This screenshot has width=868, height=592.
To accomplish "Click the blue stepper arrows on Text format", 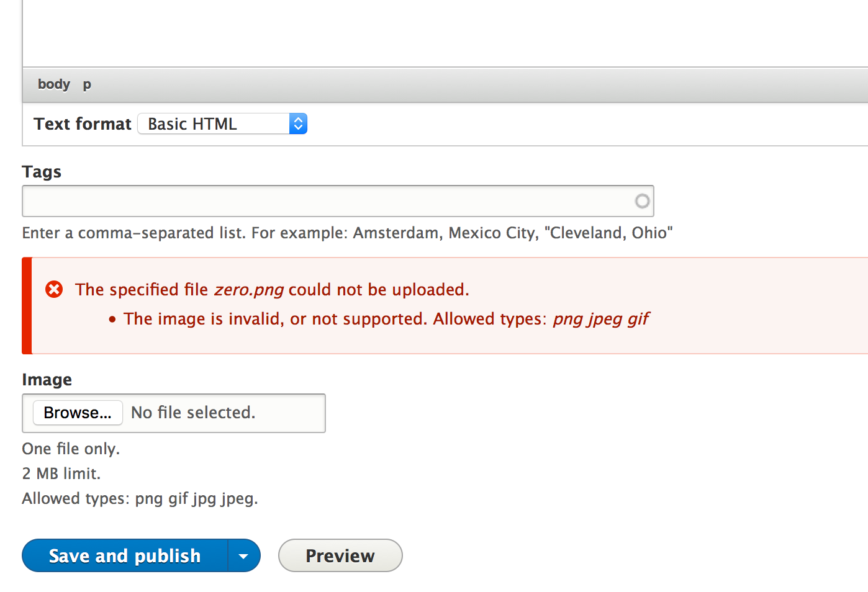I will 298,123.
